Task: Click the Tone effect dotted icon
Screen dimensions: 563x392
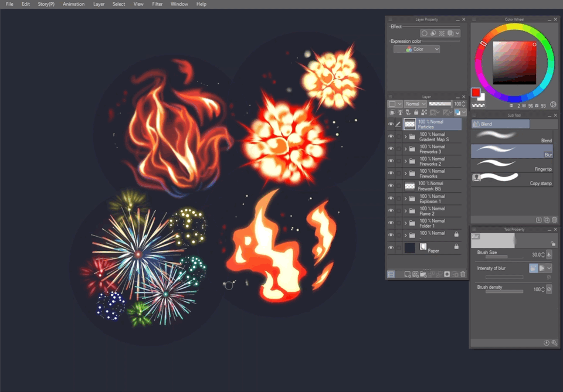Action: point(442,33)
